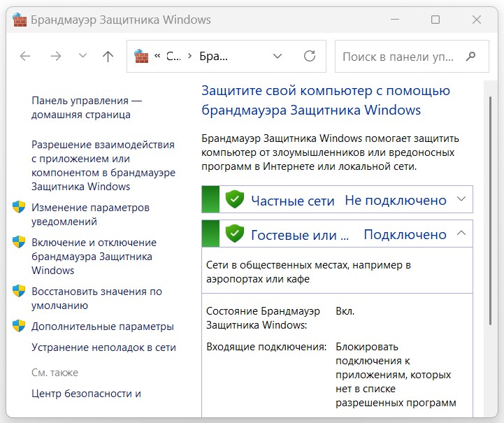The width and height of the screenshot is (504, 423).
Task: Open 'Восстановить значения по умолчанию' link
Action: click(x=96, y=299)
